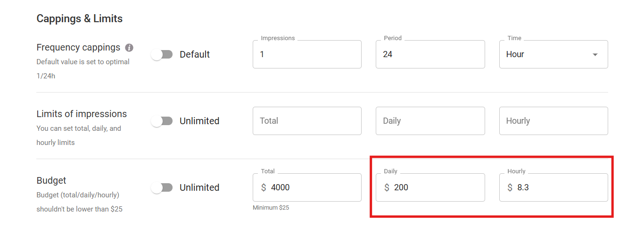
Task: Click the info icon beside Frequency cappings
Action: tap(129, 48)
